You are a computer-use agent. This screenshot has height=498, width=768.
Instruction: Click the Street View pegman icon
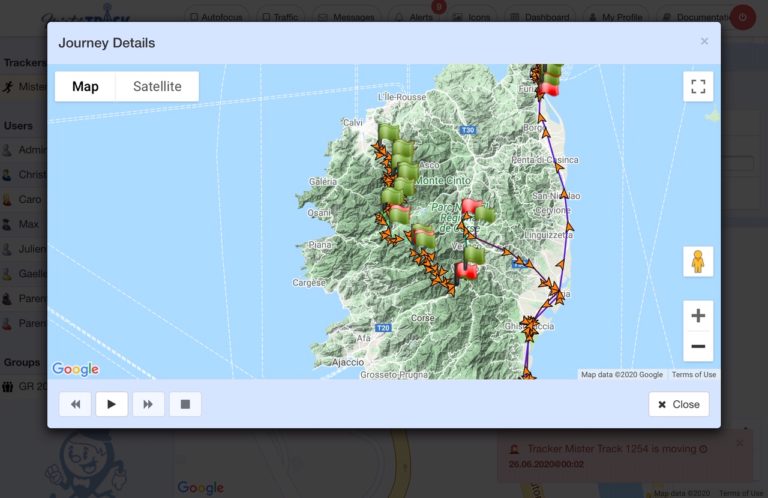[698, 261]
